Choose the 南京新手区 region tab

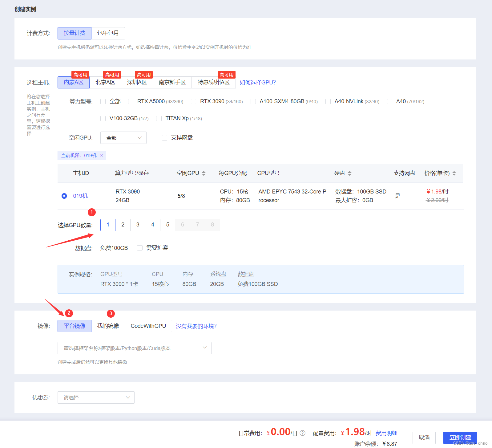[x=172, y=82]
